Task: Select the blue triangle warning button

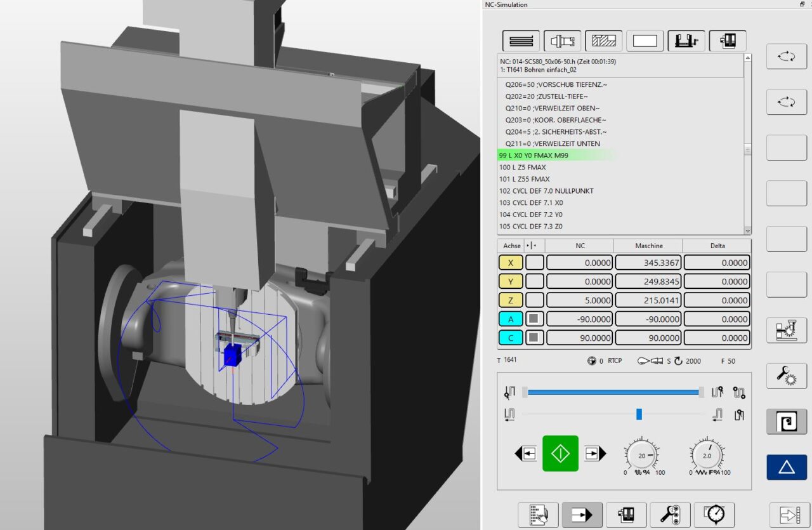Action: point(786,467)
